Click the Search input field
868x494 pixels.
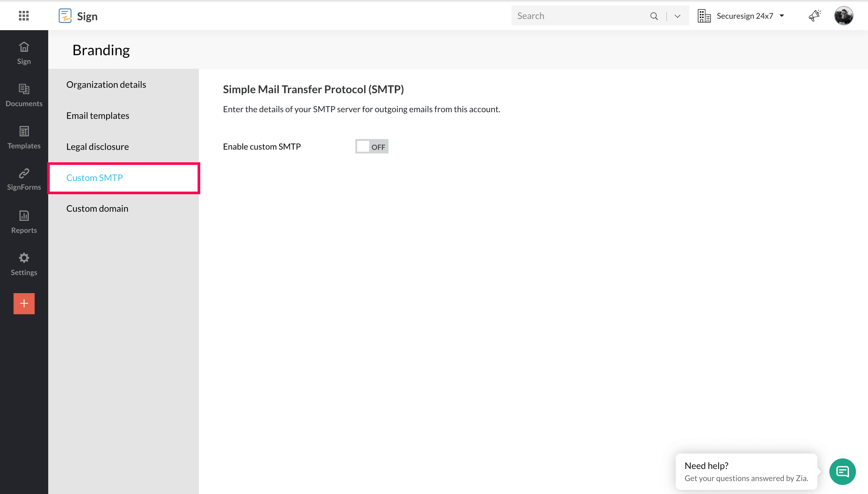tap(580, 16)
